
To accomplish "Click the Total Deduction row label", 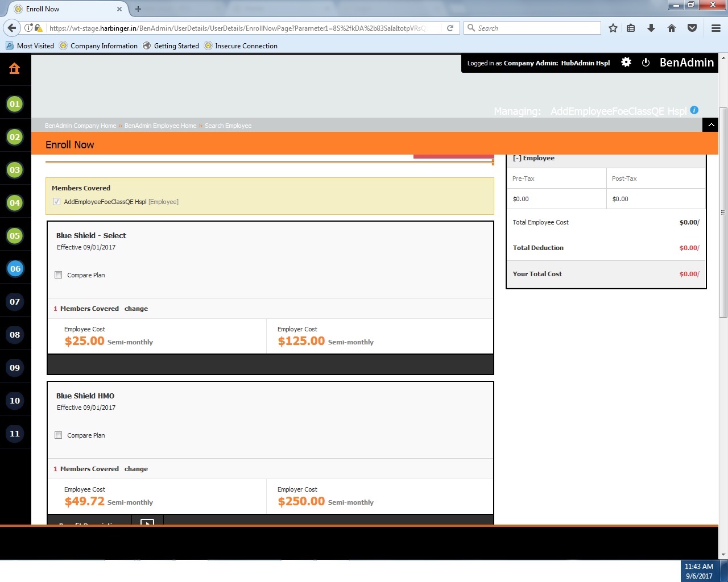I will [538, 248].
